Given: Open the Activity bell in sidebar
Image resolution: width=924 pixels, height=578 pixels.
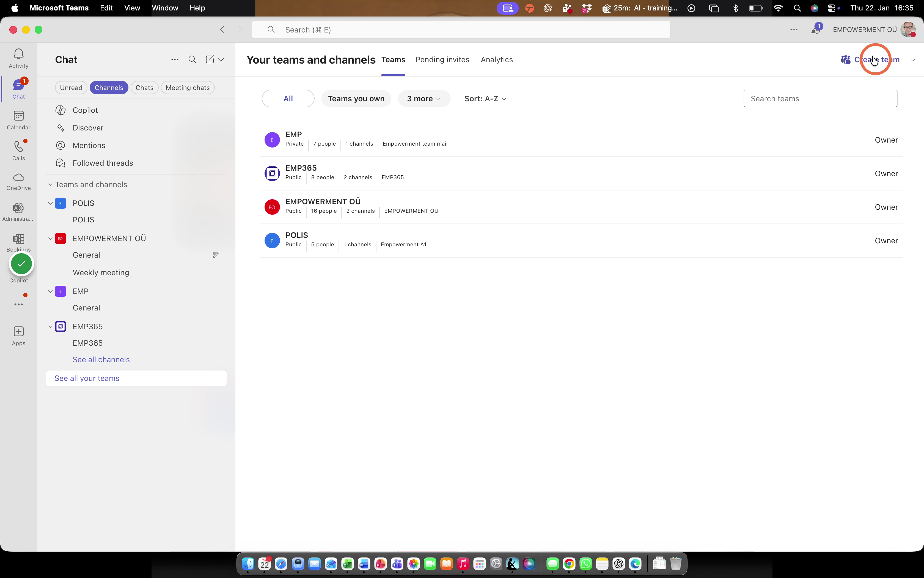Looking at the screenshot, I should [18, 58].
